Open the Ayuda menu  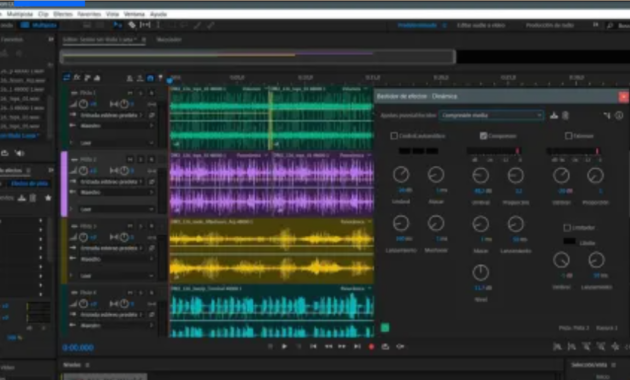pos(158,14)
